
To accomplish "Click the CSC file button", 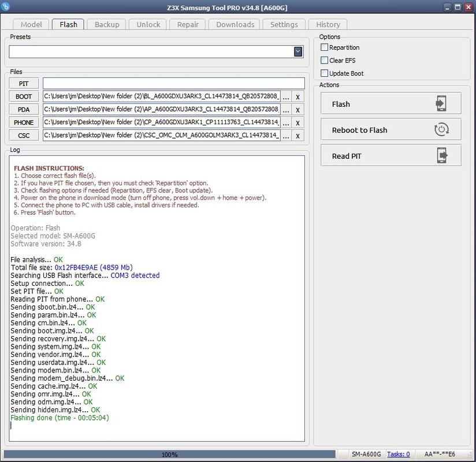I will (24, 136).
